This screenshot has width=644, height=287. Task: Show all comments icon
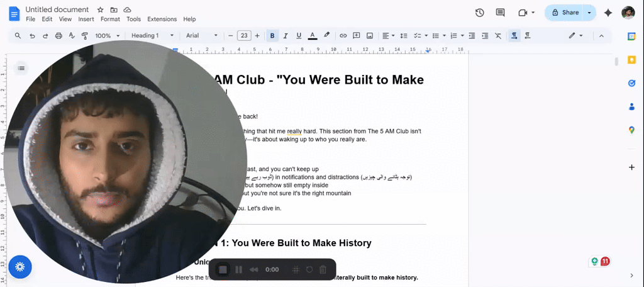pos(500,13)
